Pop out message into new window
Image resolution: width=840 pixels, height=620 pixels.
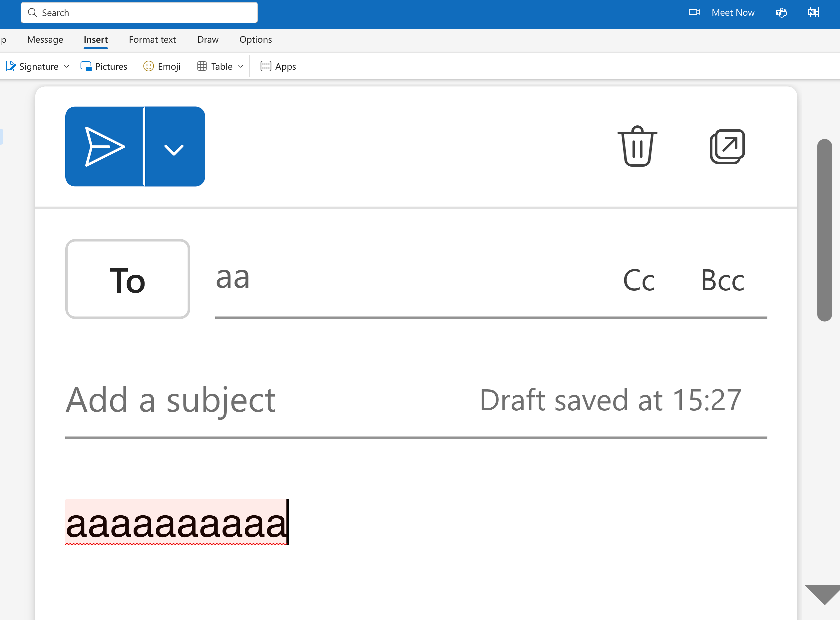tap(727, 146)
